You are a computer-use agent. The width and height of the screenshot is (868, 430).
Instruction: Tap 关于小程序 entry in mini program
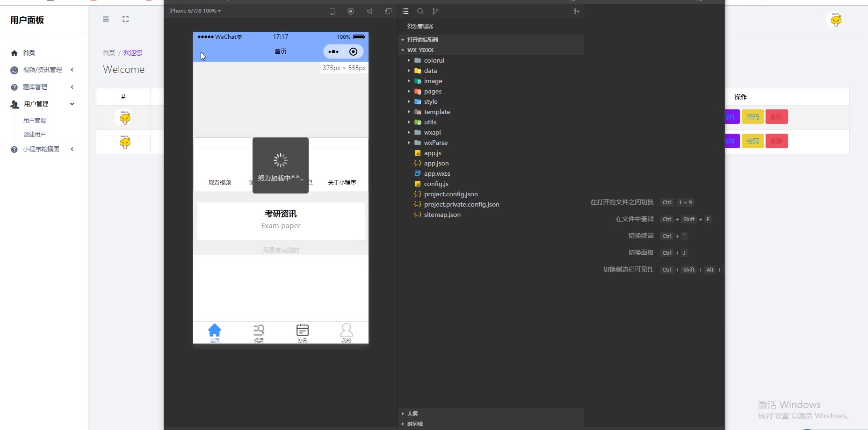pos(342,183)
